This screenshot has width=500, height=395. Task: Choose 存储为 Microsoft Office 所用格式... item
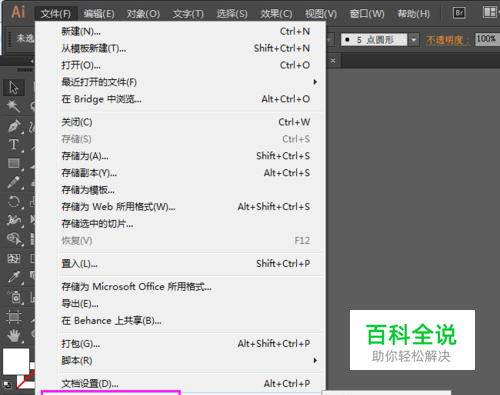[180, 287]
